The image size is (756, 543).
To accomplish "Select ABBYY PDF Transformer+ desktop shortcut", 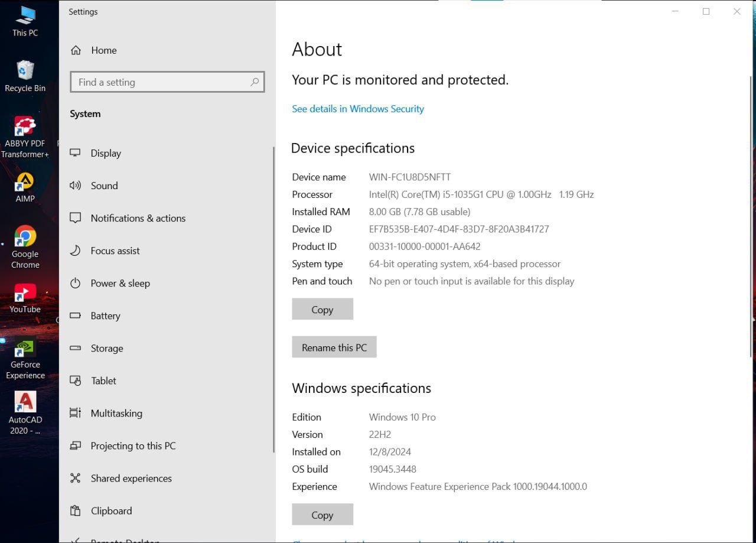I will click(x=25, y=137).
